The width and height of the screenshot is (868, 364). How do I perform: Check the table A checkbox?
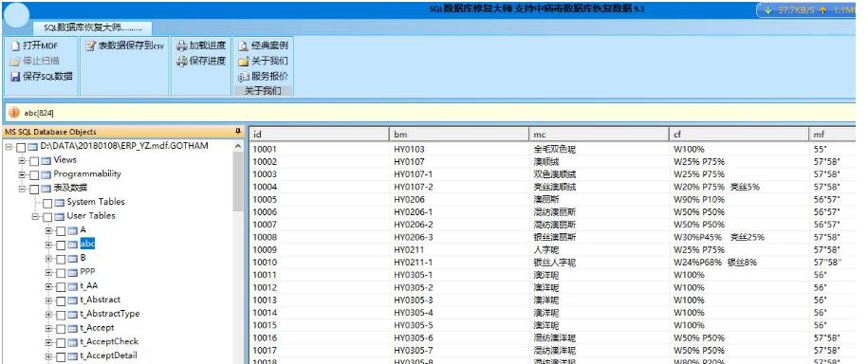point(61,230)
